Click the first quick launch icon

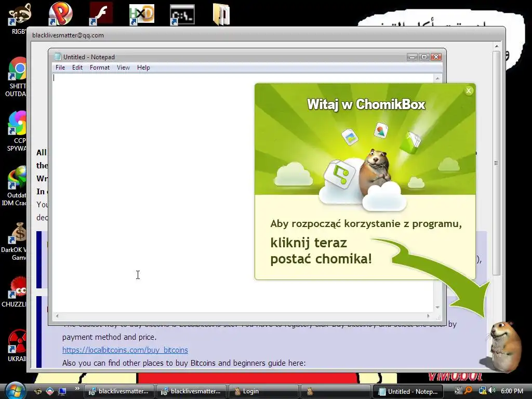pyautogui.click(x=38, y=391)
